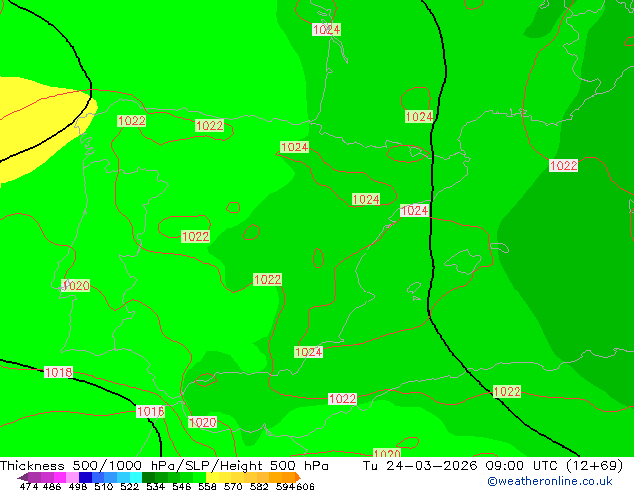Click the legend value 474
634x490 pixels.
point(29,486)
